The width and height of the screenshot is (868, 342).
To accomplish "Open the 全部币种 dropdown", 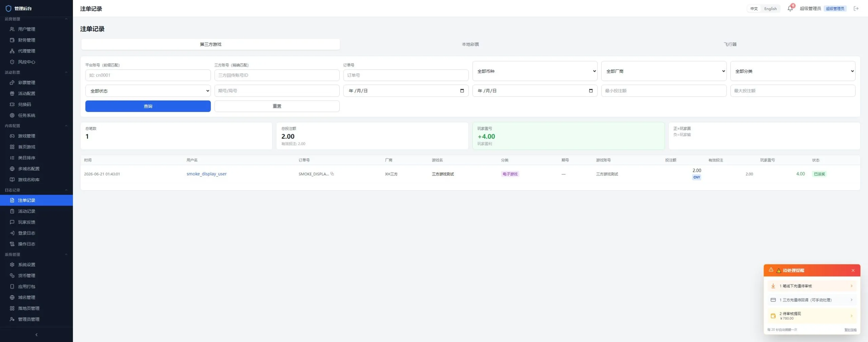I will coord(535,71).
